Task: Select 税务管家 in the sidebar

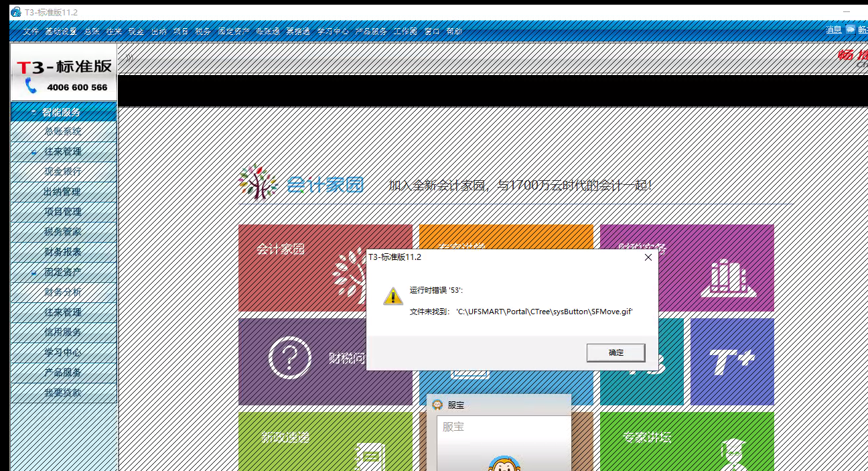Action: [63, 232]
